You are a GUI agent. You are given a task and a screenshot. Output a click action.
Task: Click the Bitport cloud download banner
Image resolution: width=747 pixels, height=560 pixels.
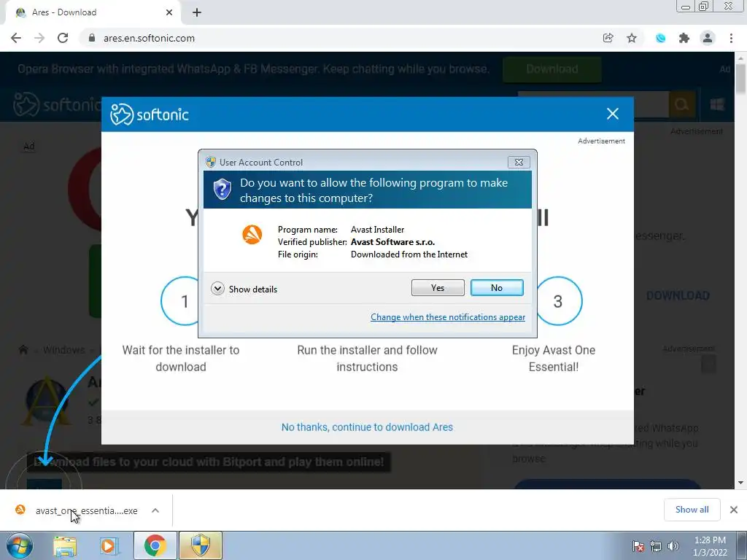[x=209, y=462]
